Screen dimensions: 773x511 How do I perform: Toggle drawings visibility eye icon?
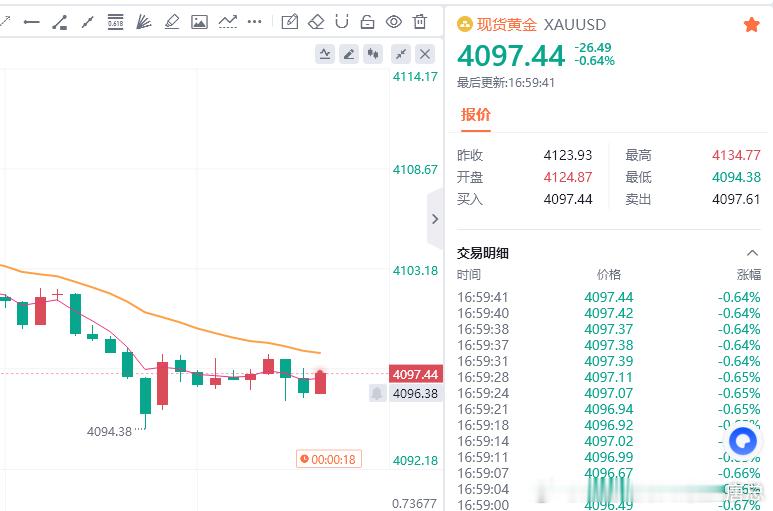pos(393,22)
